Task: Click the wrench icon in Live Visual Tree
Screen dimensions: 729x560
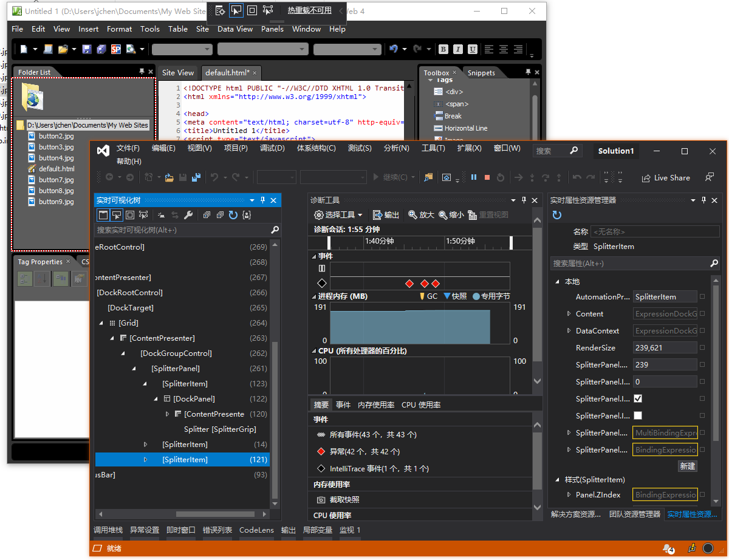Action: pos(188,215)
